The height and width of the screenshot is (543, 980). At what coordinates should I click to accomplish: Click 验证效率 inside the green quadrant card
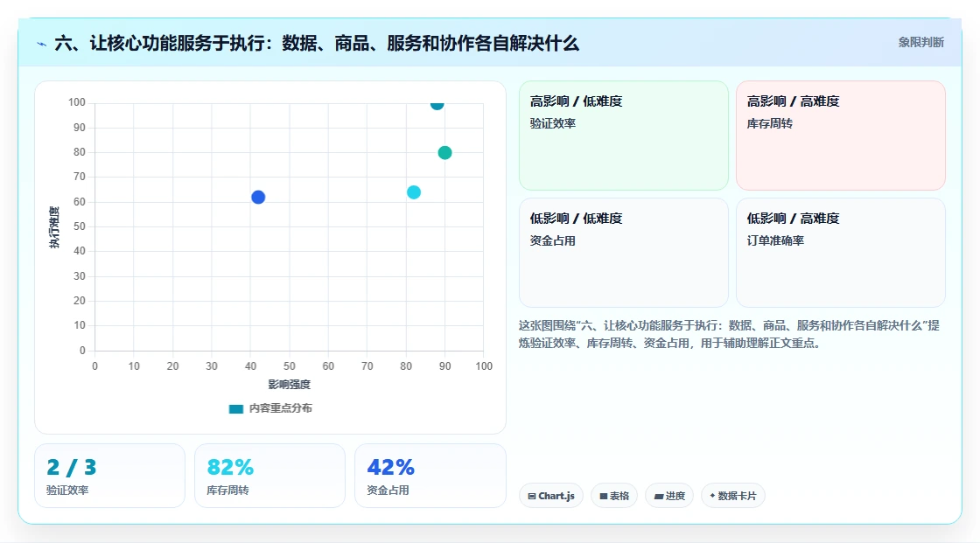552,123
